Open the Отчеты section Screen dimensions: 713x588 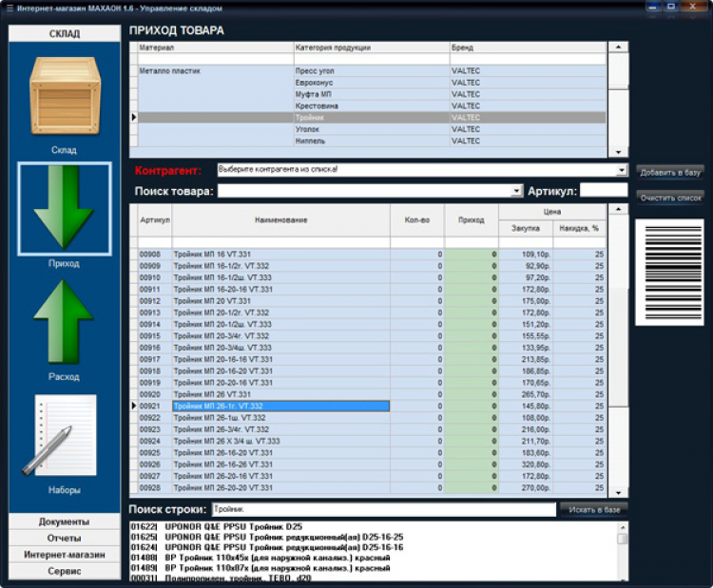(64, 538)
